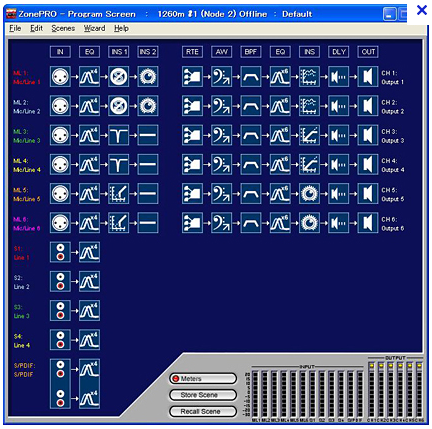Click the BPF column header

pyautogui.click(x=251, y=52)
